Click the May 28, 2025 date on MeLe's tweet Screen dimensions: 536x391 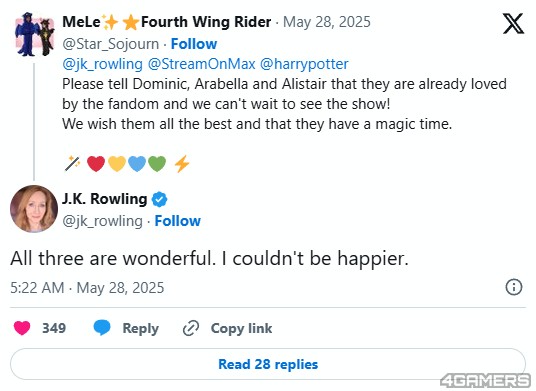(x=326, y=22)
